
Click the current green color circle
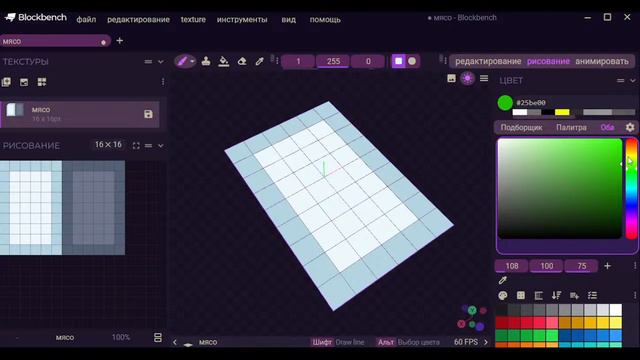pyautogui.click(x=505, y=103)
